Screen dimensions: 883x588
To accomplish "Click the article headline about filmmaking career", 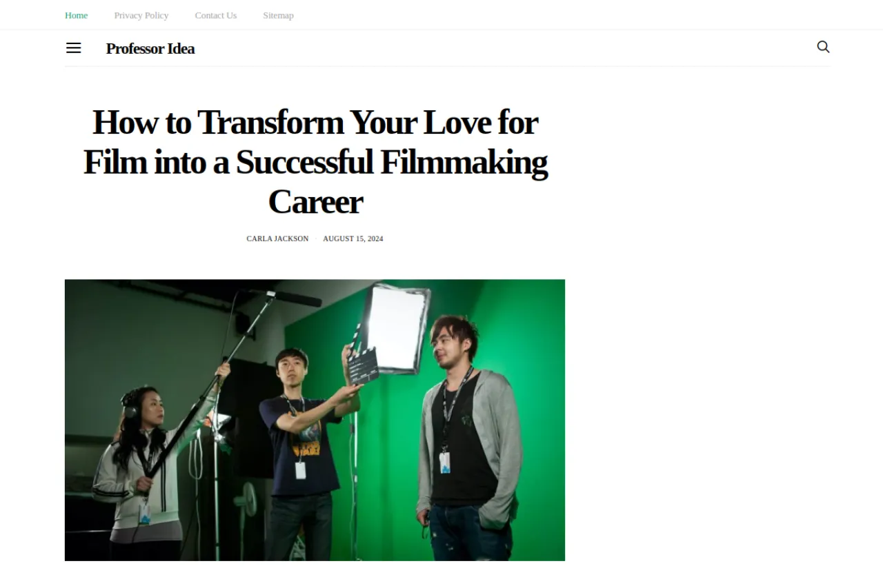I will coord(315,162).
